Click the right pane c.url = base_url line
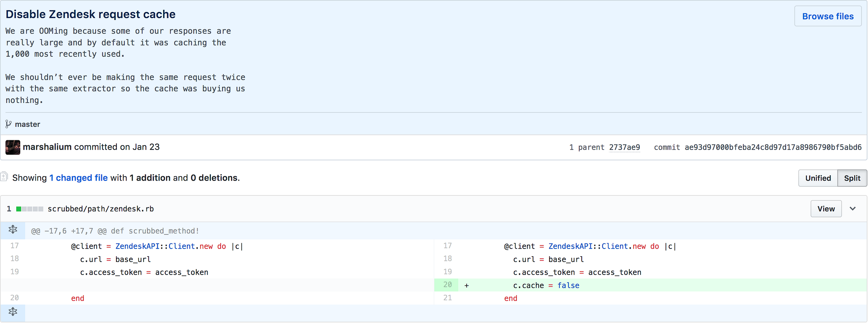This screenshot has width=868, height=323. tap(548, 259)
